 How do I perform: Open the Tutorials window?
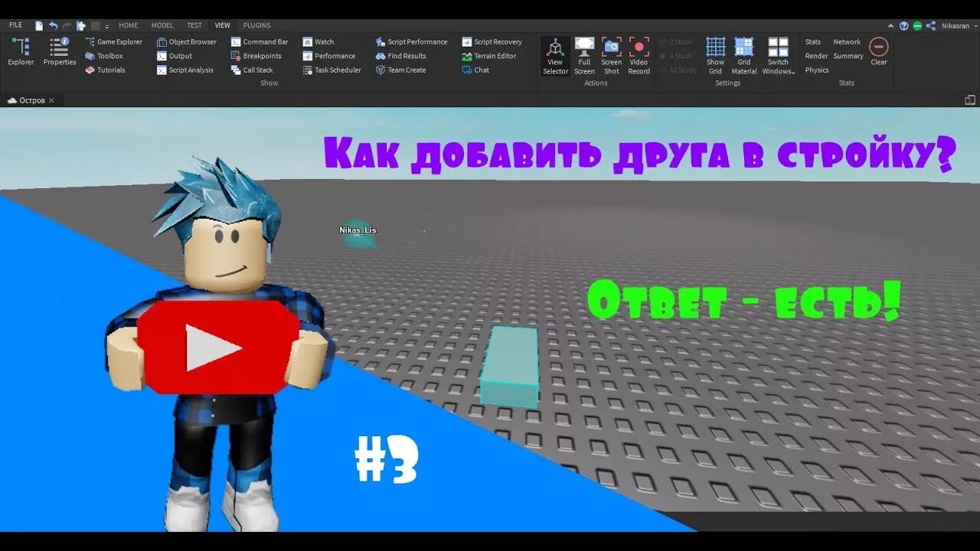pos(105,70)
